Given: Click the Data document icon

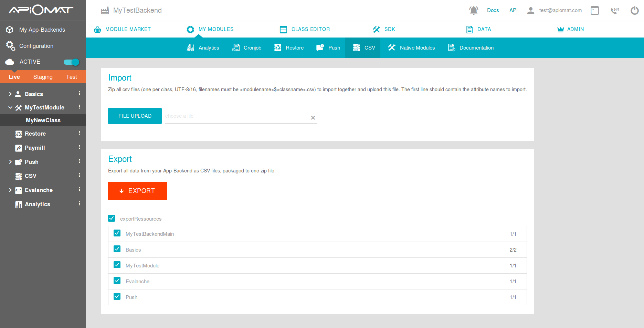Looking at the screenshot, I should (x=469, y=30).
